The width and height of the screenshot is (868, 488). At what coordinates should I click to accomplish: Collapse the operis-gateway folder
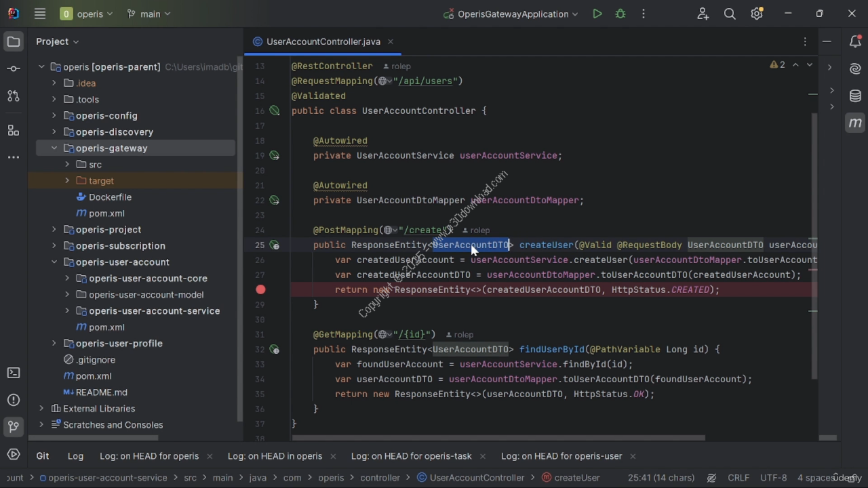54,148
